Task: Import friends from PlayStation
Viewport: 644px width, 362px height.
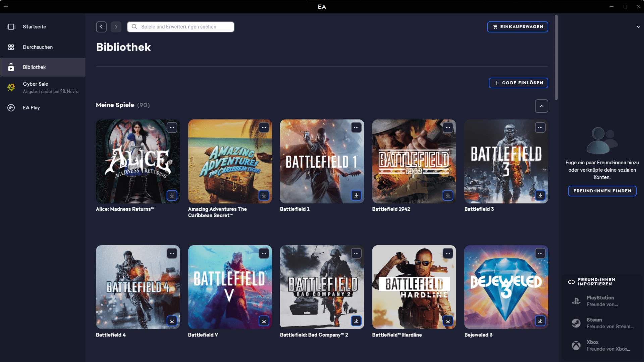Action: click(602, 301)
